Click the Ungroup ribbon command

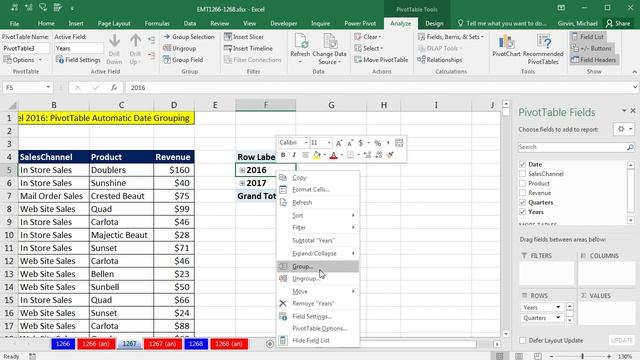click(180, 48)
